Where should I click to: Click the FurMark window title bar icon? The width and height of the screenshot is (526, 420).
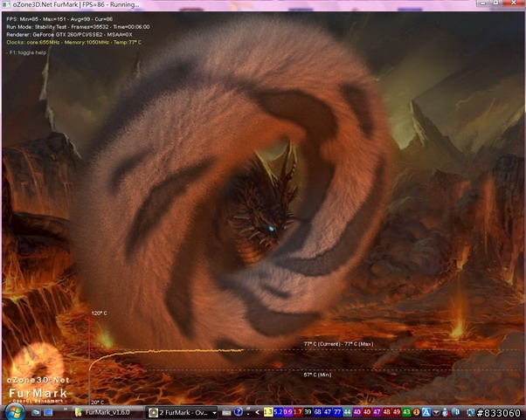click(6, 4)
